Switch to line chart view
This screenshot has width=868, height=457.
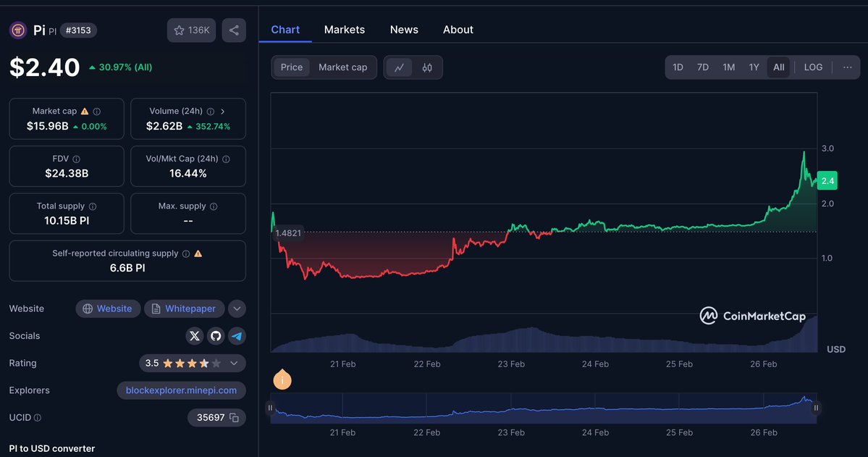(399, 67)
